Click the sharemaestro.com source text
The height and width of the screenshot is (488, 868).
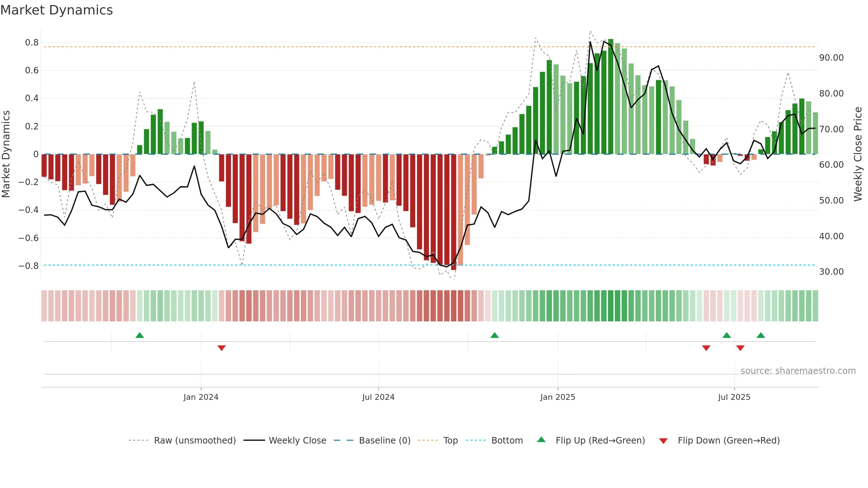pyautogui.click(x=798, y=371)
